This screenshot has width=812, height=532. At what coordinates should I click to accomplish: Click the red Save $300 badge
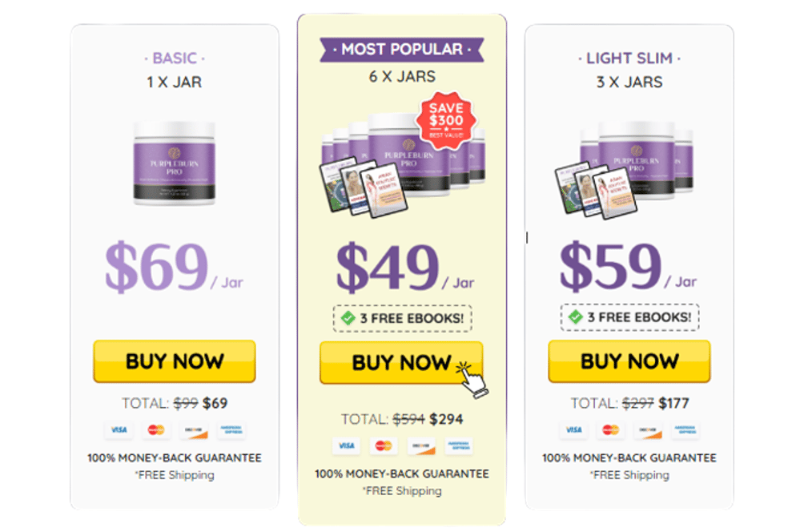446,121
